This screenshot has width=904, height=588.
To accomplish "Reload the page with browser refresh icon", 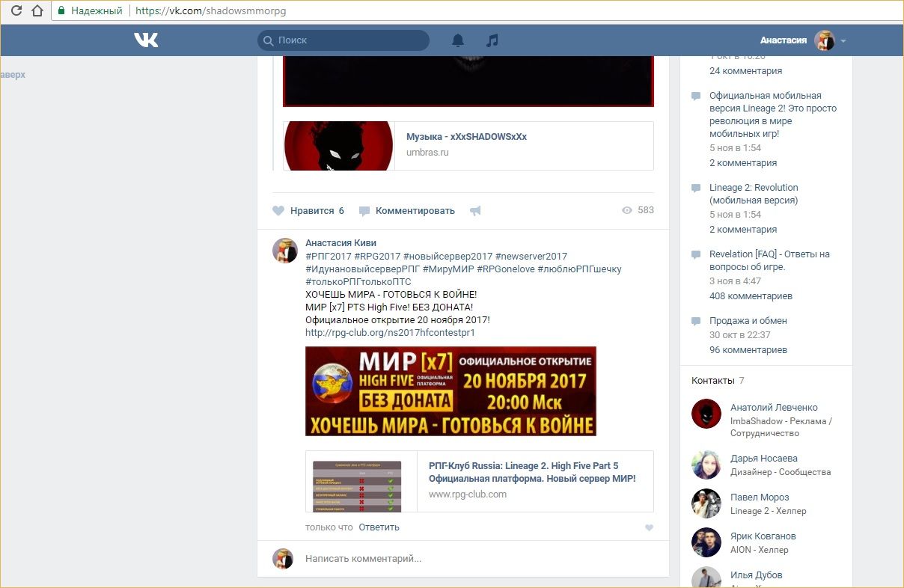I will (x=16, y=11).
